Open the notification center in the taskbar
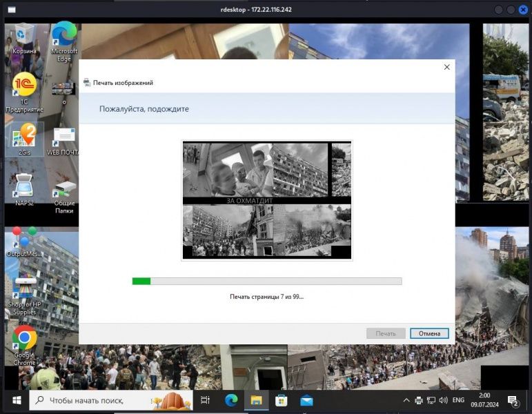Image resolution: width=532 pixels, height=414 pixels. click(513, 400)
